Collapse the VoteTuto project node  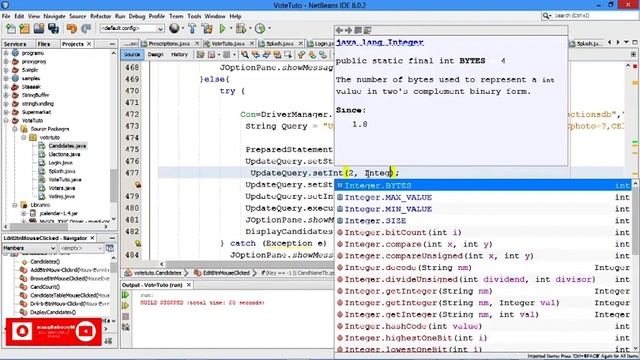click(6, 120)
